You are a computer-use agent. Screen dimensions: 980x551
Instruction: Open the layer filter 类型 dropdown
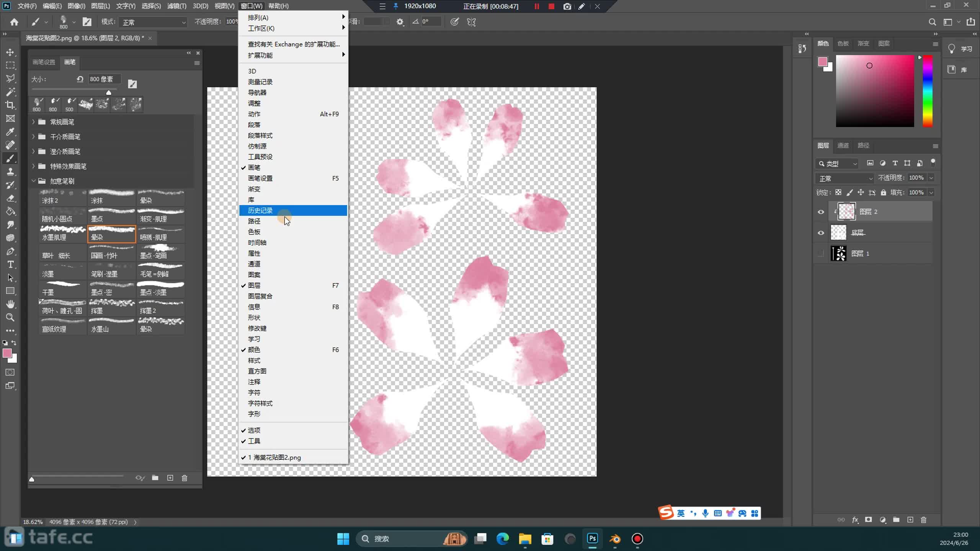pos(837,163)
